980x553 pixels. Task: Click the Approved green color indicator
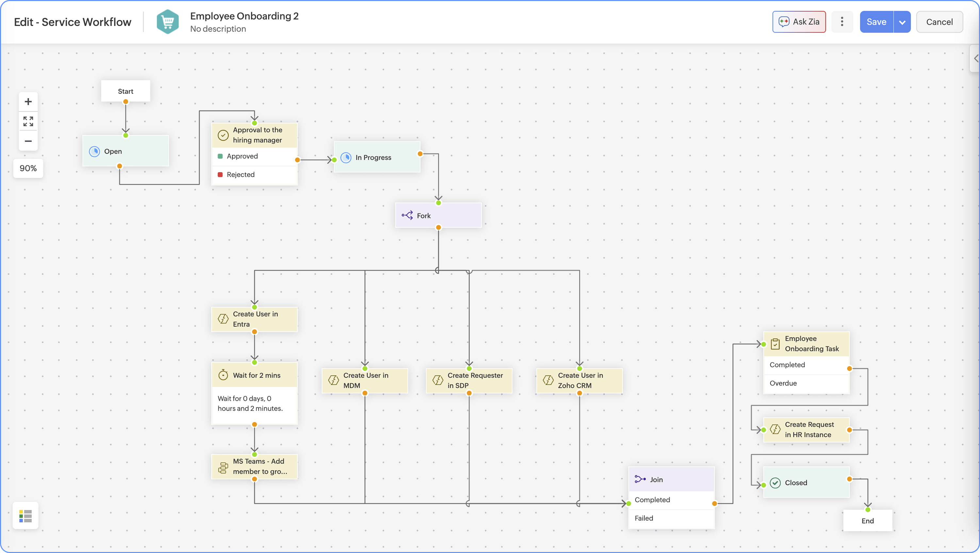coord(220,156)
